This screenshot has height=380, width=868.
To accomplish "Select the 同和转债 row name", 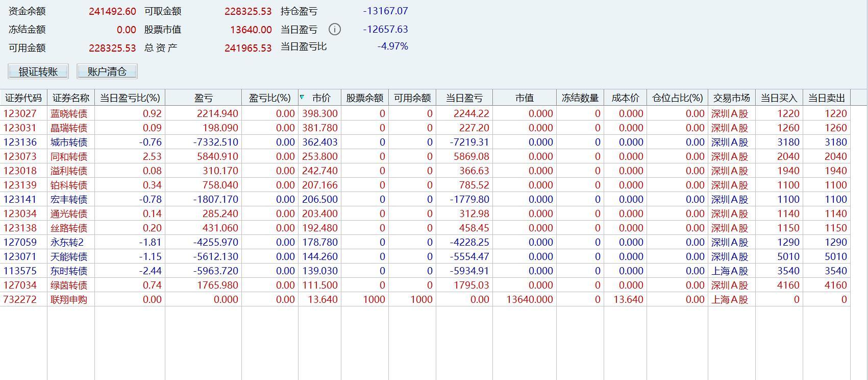I will coord(69,156).
